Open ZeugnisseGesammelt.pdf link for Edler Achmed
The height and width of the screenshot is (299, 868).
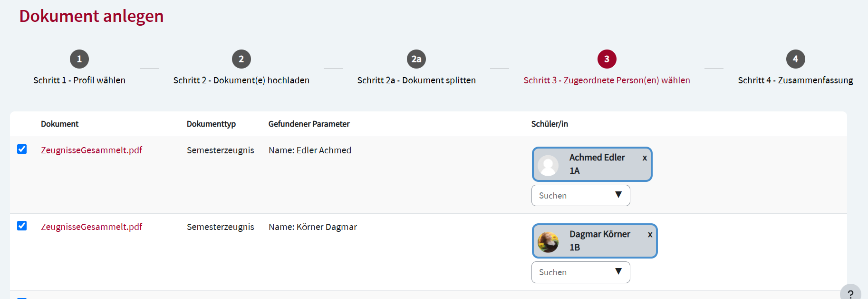tap(92, 150)
